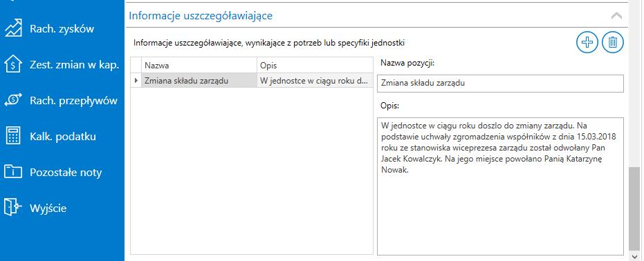Select the row indicator arrow of Zmiana składu zarządu

136,81
